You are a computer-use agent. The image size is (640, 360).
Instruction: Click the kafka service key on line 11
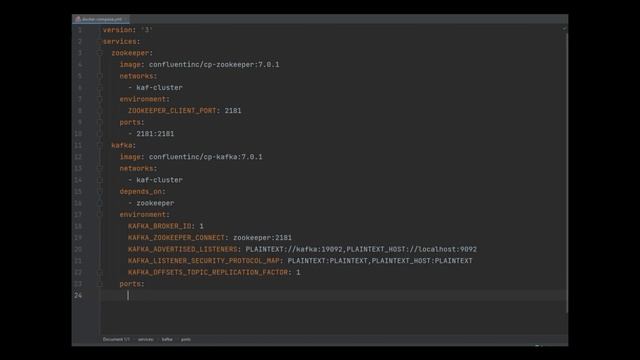point(122,145)
